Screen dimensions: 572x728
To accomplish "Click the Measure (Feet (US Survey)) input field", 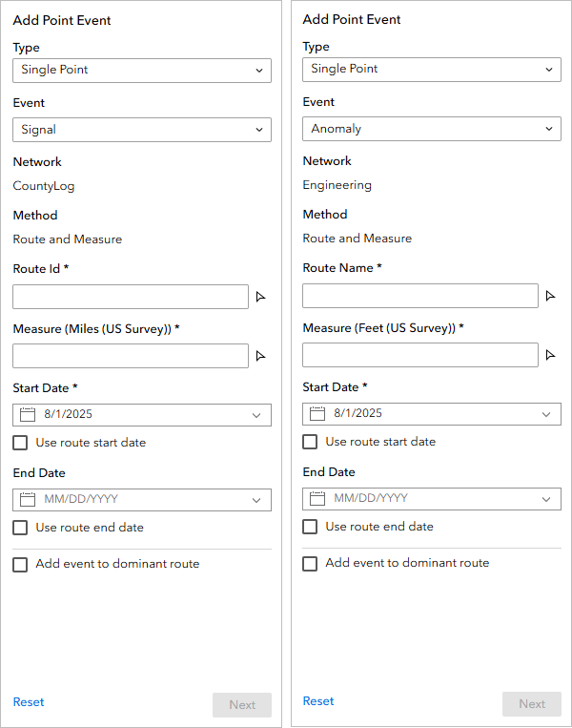I will (420, 355).
